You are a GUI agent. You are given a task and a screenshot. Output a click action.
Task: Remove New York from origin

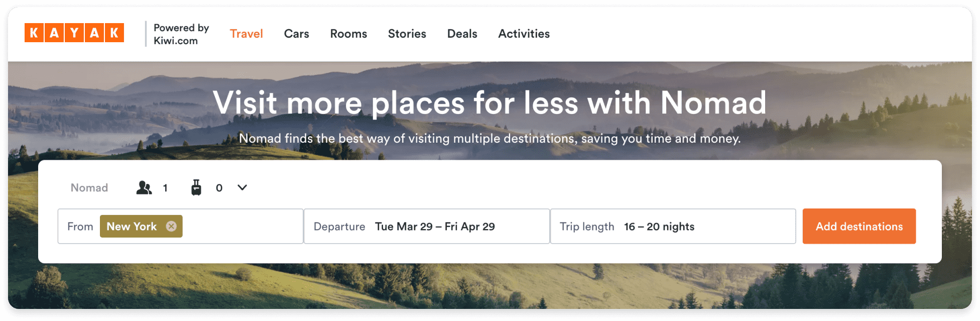pos(171,227)
